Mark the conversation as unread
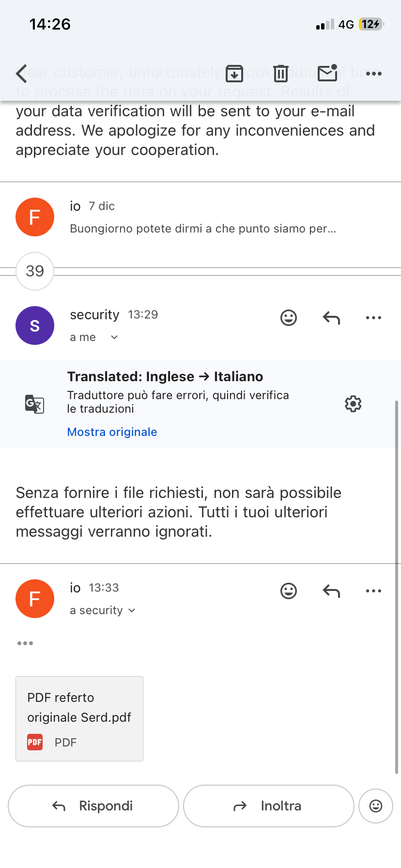 point(327,73)
